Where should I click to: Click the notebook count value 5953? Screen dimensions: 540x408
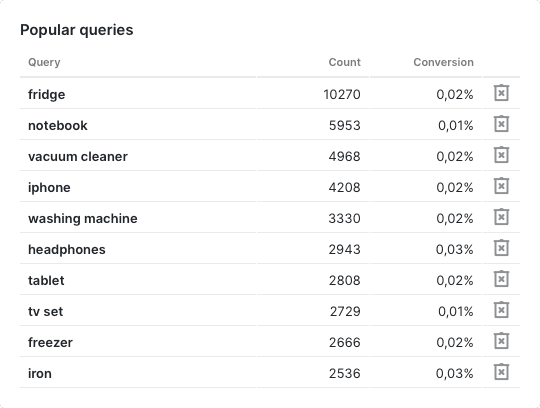(344, 125)
